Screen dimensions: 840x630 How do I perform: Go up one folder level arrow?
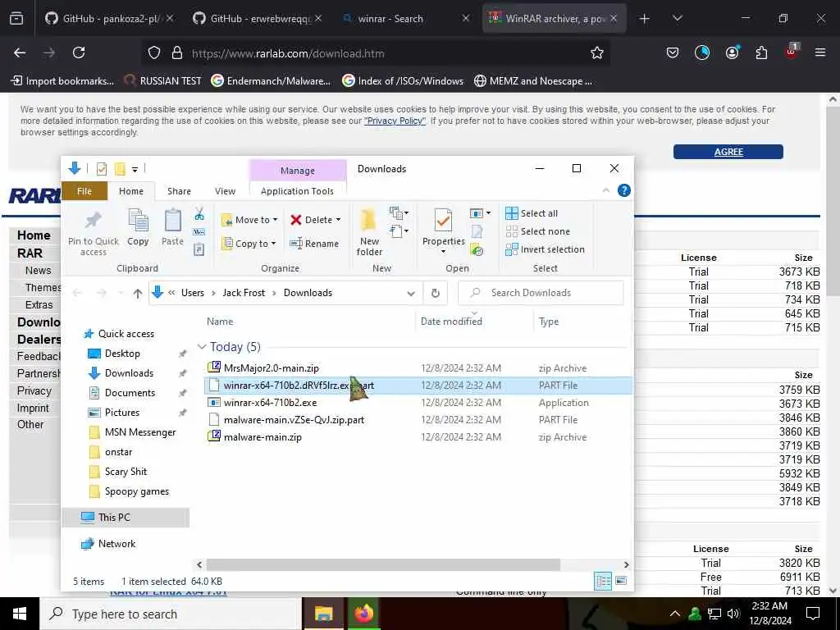[x=138, y=293]
